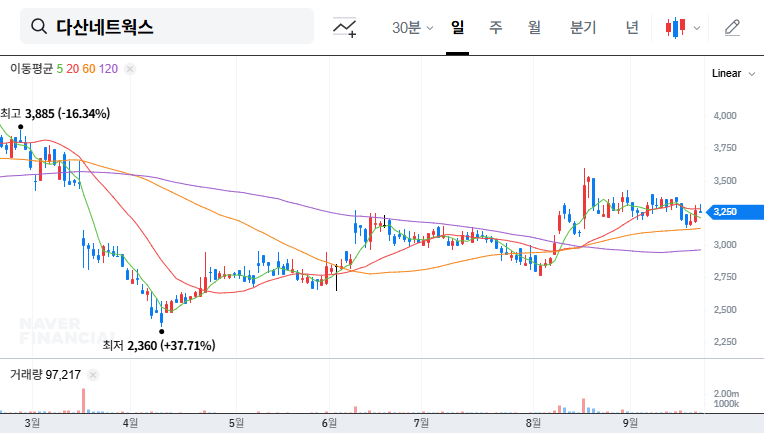Click the 4월 date axis label

pyautogui.click(x=130, y=423)
